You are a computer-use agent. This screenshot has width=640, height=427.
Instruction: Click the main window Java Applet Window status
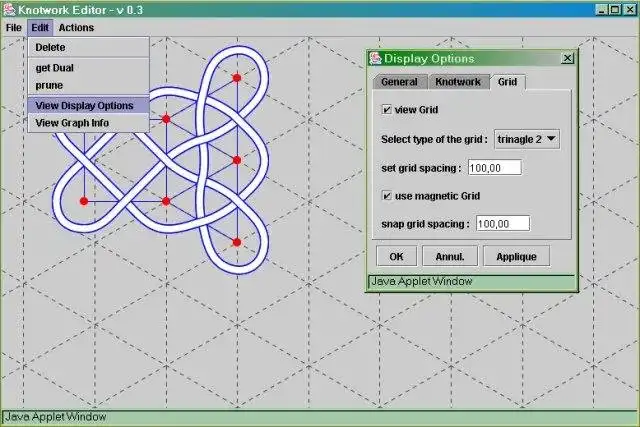coord(320,417)
